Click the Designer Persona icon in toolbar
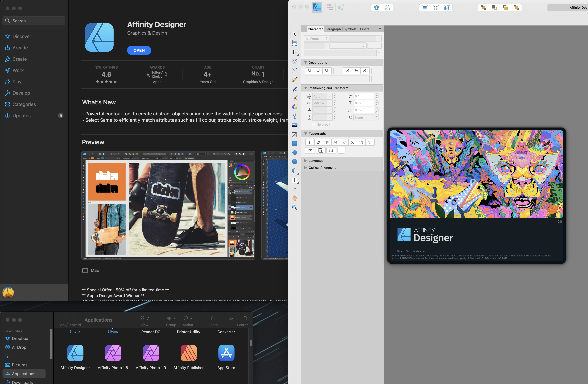 pos(317,7)
